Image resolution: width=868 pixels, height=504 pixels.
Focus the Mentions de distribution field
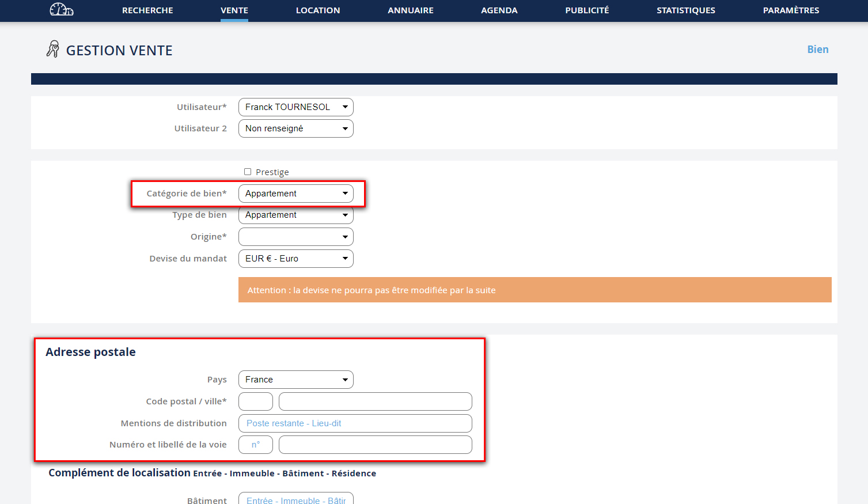tap(355, 423)
